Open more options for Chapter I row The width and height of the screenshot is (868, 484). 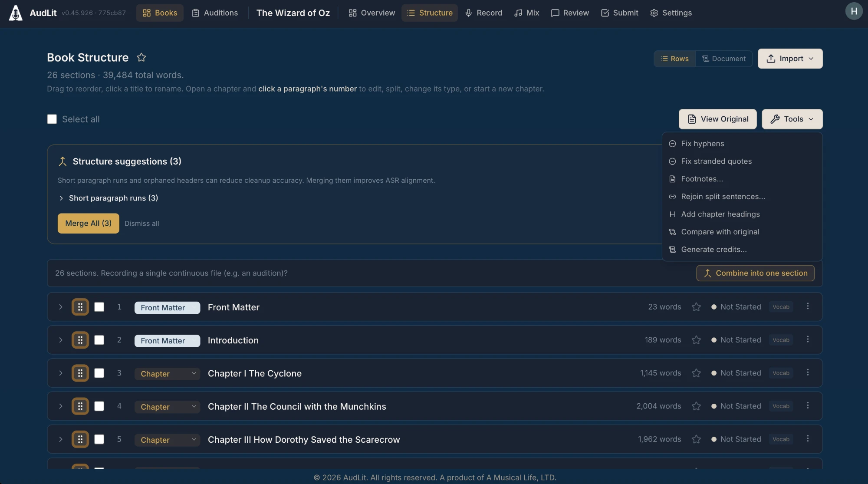pos(808,372)
